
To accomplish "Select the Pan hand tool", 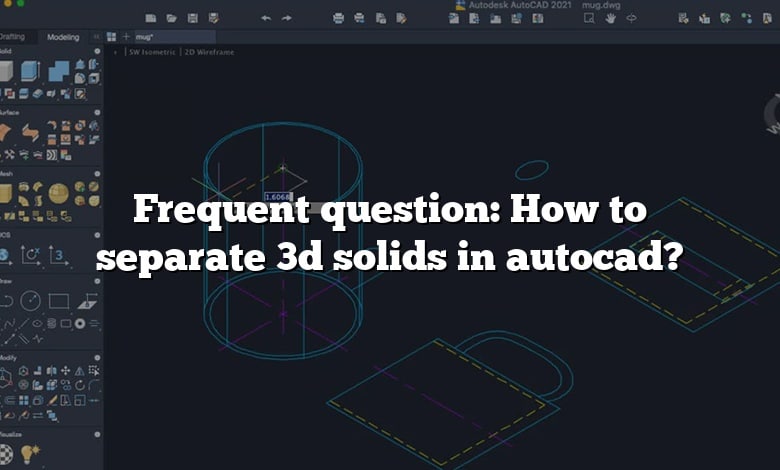I will (610, 18).
